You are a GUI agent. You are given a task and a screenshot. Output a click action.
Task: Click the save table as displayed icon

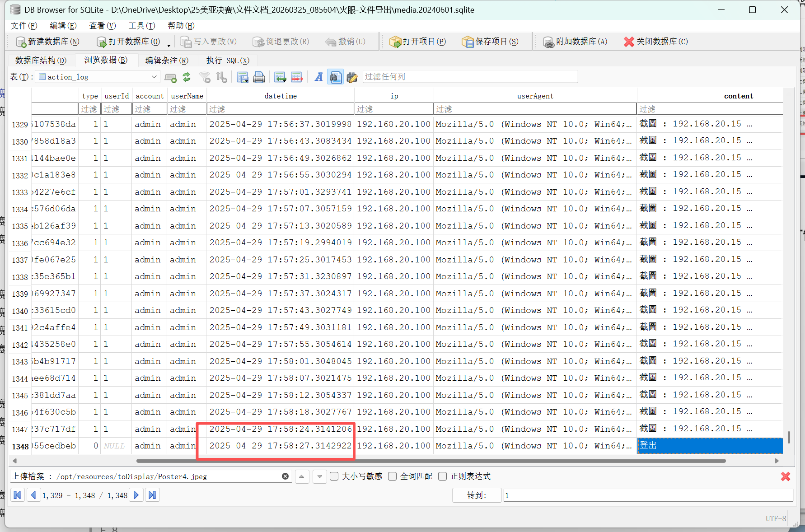point(243,77)
